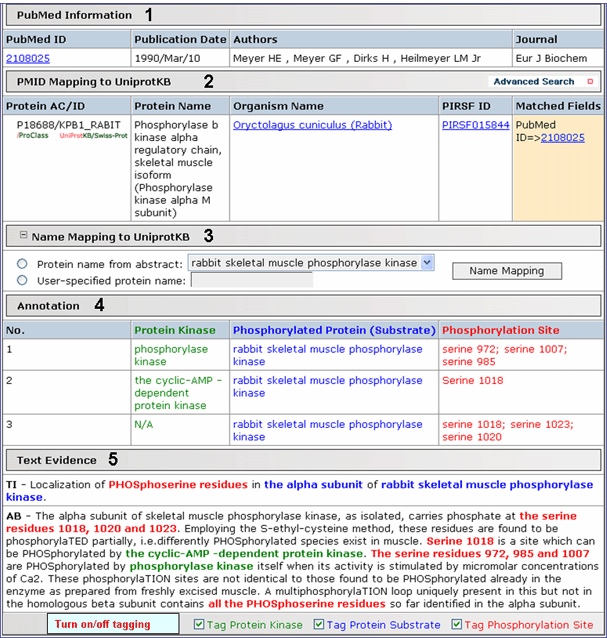
Task: Click the Text Evidence section header
Action: pyautogui.click(x=57, y=460)
